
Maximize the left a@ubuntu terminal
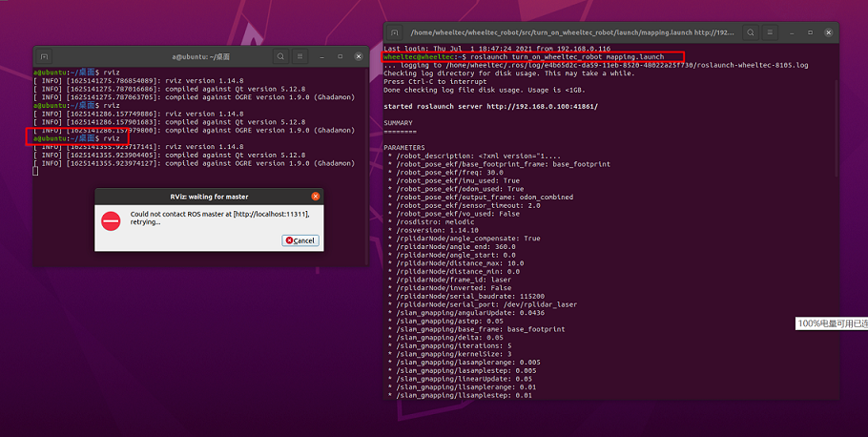point(340,56)
